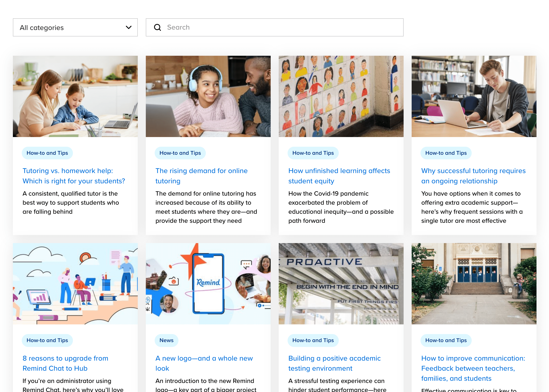
Task: Select How-to and Tips tag on testing environment card
Action: click(313, 340)
